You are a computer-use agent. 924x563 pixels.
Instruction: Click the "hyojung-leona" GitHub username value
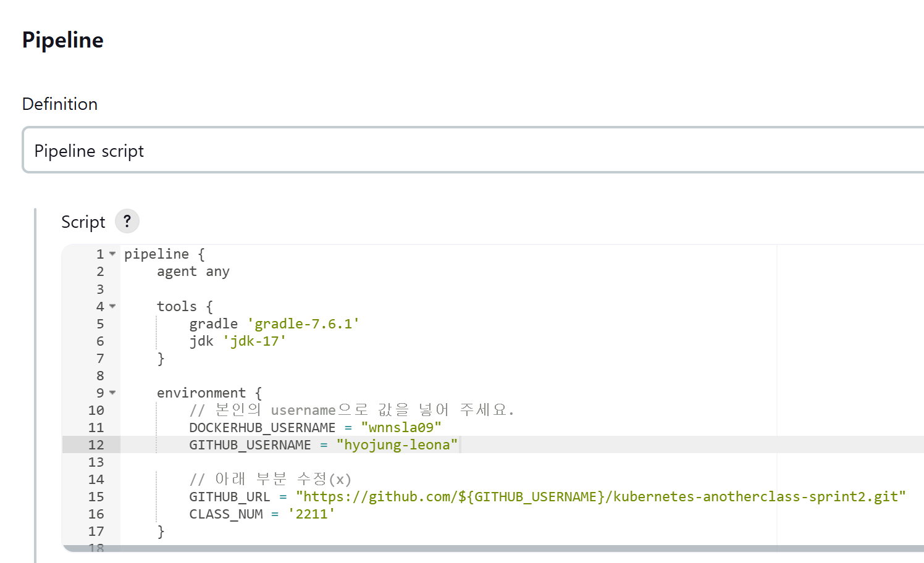[x=397, y=445]
